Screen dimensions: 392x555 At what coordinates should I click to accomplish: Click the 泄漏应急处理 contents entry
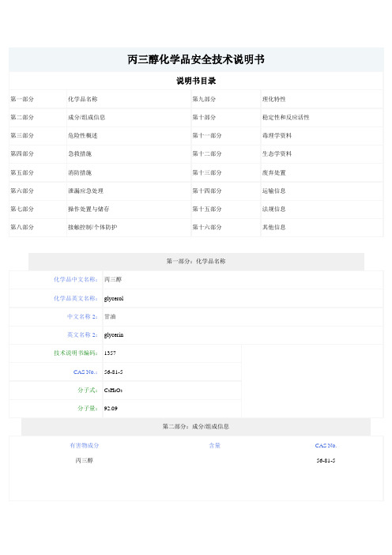point(85,191)
